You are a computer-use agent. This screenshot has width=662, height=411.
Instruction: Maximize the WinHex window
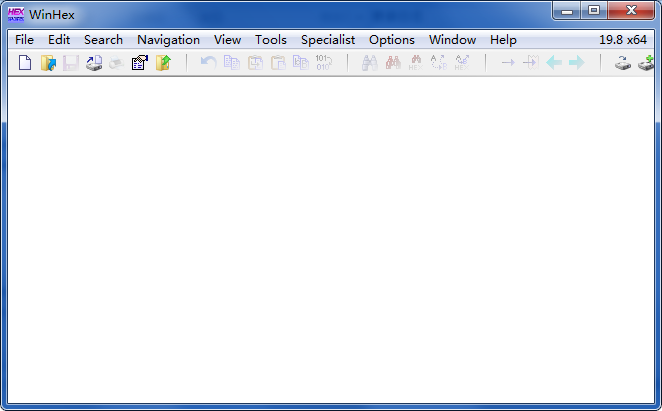click(594, 11)
